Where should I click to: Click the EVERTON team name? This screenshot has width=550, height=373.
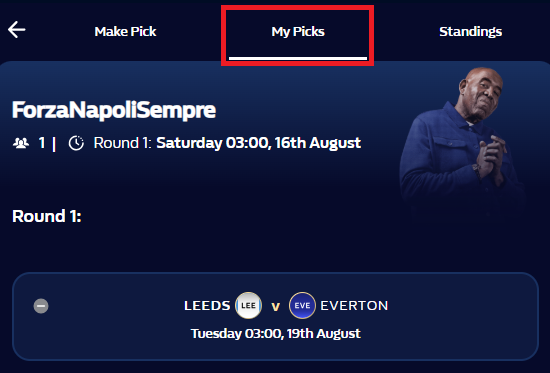pyautogui.click(x=354, y=306)
